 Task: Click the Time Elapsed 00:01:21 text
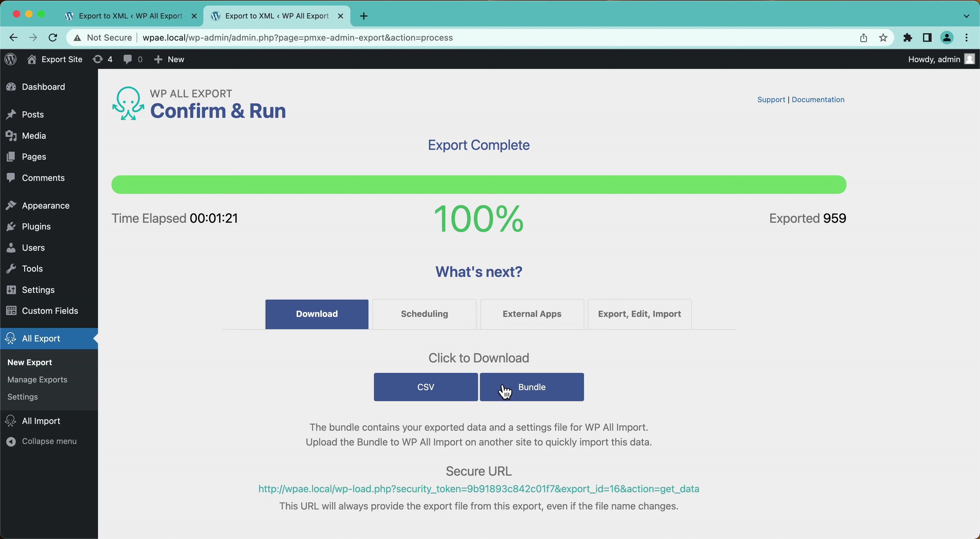click(x=175, y=219)
